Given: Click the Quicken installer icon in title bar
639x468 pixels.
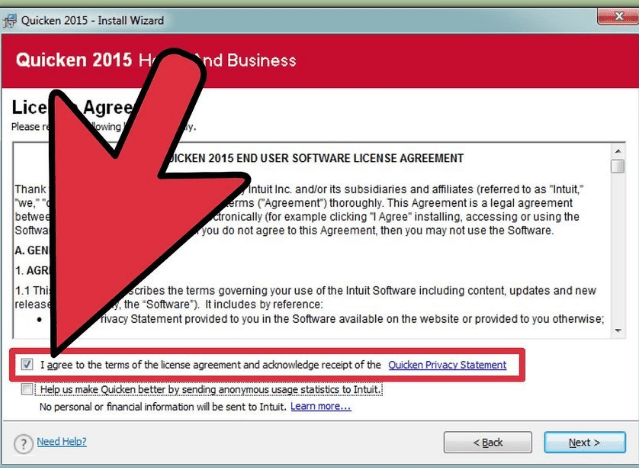Looking at the screenshot, I should click(x=10, y=20).
